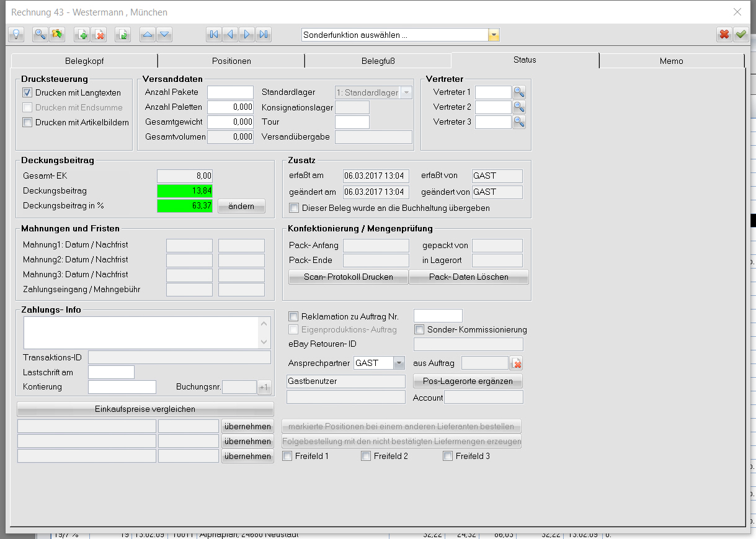Open lookup for Vertreter 1

point(519,92)
